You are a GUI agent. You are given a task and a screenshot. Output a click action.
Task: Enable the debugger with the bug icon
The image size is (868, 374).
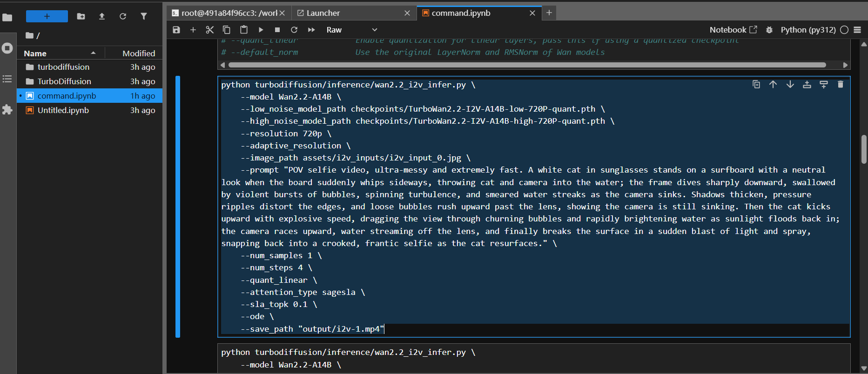(769, 30)
